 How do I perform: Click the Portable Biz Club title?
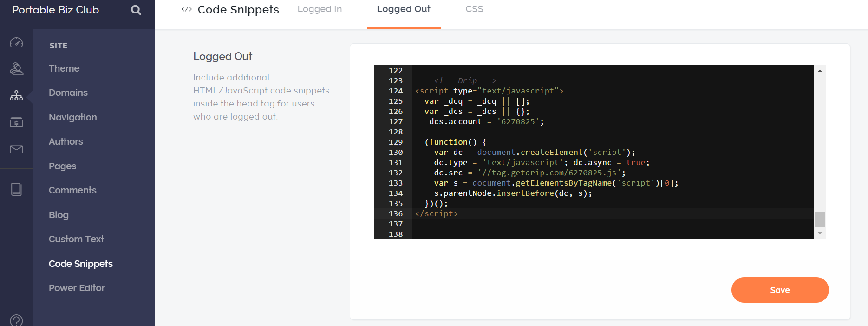coord(56,10)
